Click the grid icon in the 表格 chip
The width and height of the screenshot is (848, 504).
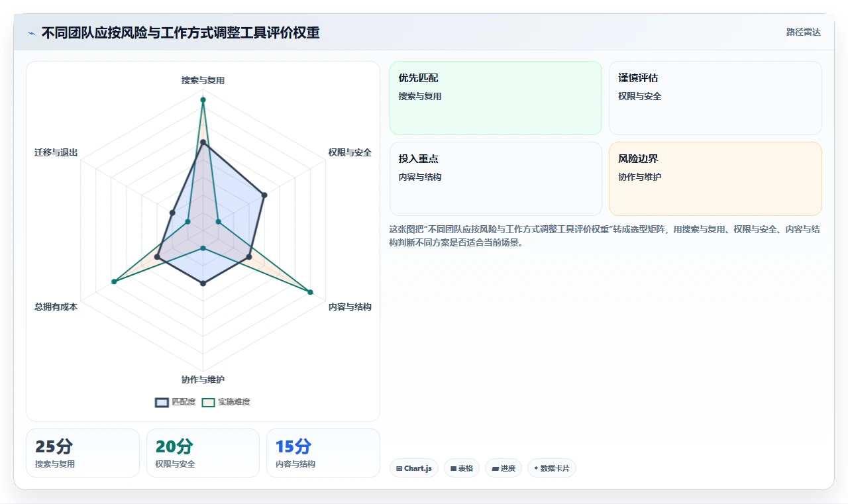[453, 468]
